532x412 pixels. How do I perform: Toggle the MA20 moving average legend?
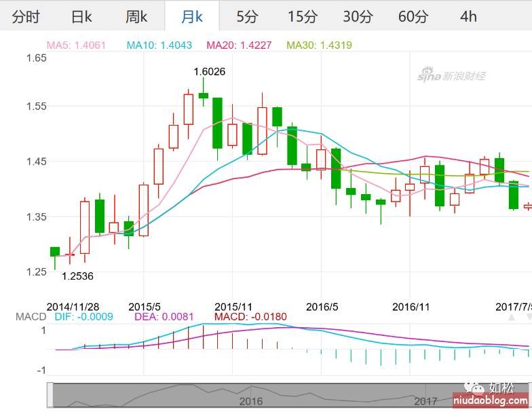point(239,45)
